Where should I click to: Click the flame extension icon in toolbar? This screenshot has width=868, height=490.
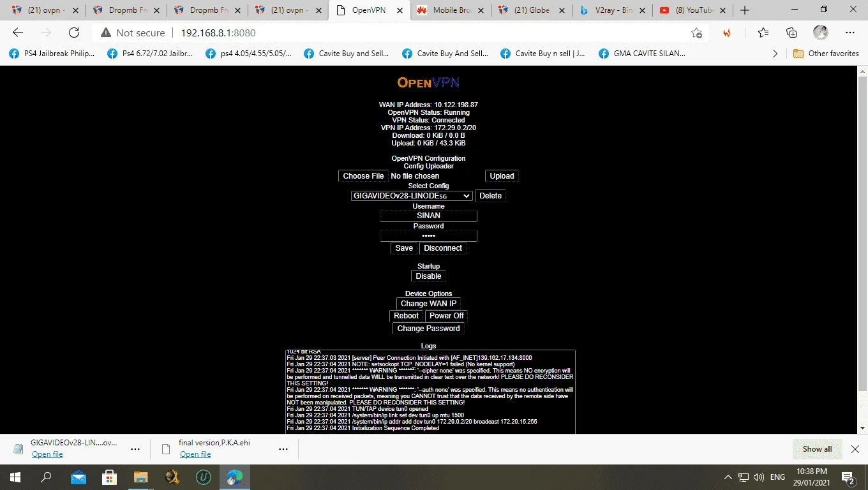[727, 33]
